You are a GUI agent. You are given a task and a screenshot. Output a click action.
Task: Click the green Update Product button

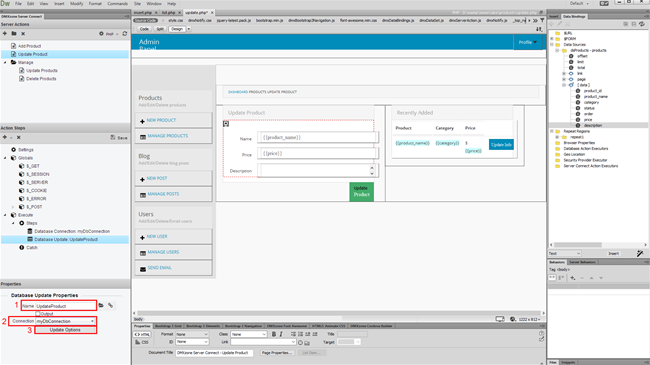tap(361, 192)
